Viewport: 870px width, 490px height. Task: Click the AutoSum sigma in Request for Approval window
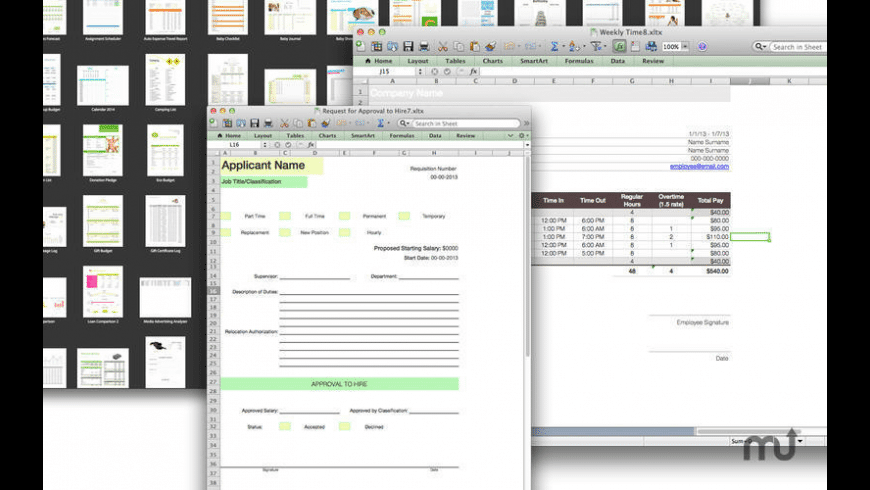[381, 123]
